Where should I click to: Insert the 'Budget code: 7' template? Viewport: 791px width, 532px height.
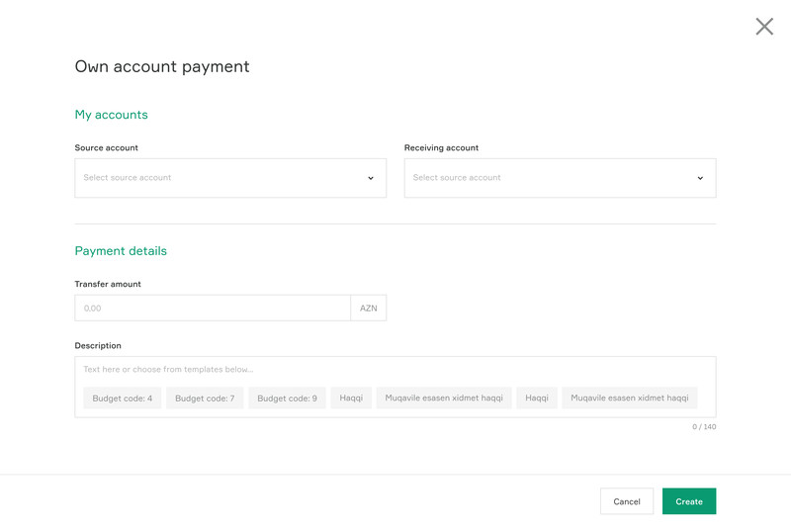[205, 399]
